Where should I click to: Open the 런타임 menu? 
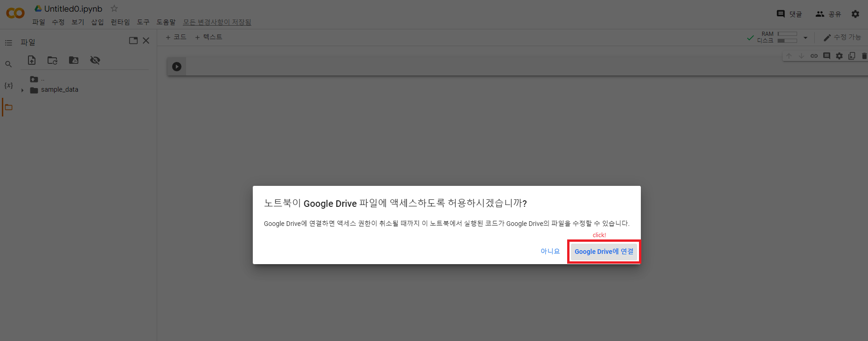pos(120,22)
